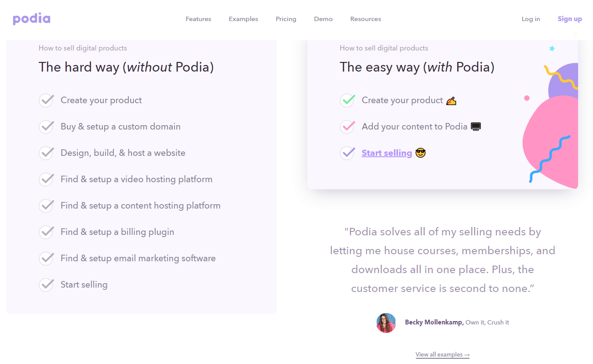
Task: Open the Examples nav link
Action: coord(244,19)
